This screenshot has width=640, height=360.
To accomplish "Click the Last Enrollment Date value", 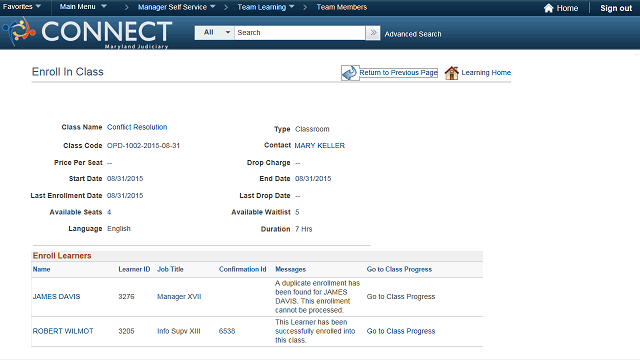I will [x=125, y=196].
